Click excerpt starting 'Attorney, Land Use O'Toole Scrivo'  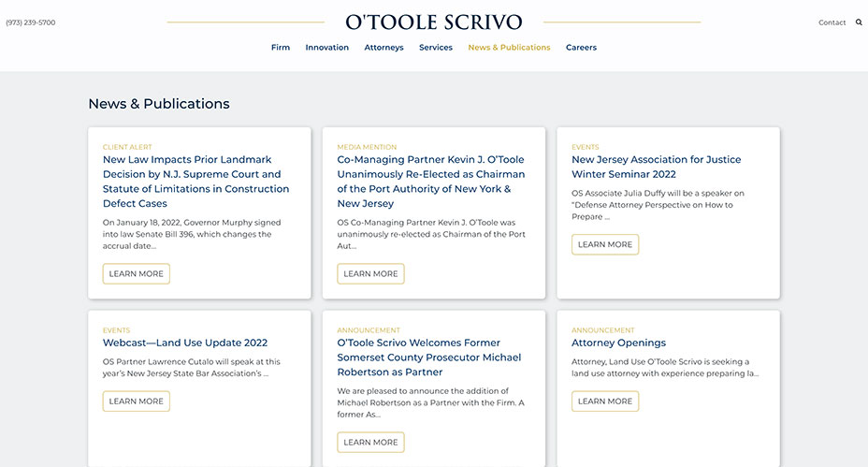click(x=665, y=367)
